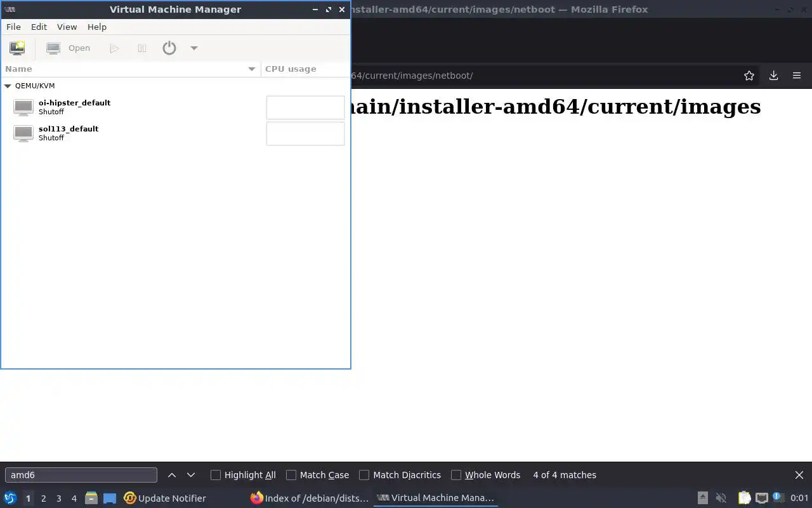Open the clipboard tray icon
812x508 pixels.
(x=744, y=498)
